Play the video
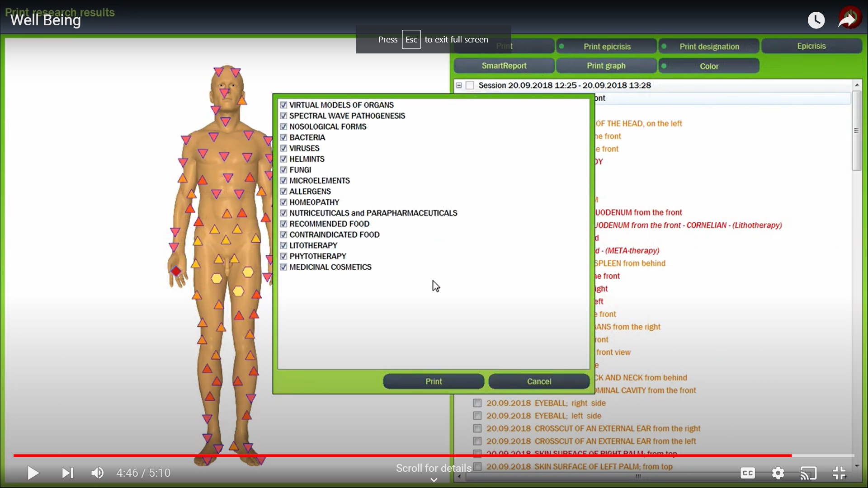The image size is (868, 488). coord(33,473)
